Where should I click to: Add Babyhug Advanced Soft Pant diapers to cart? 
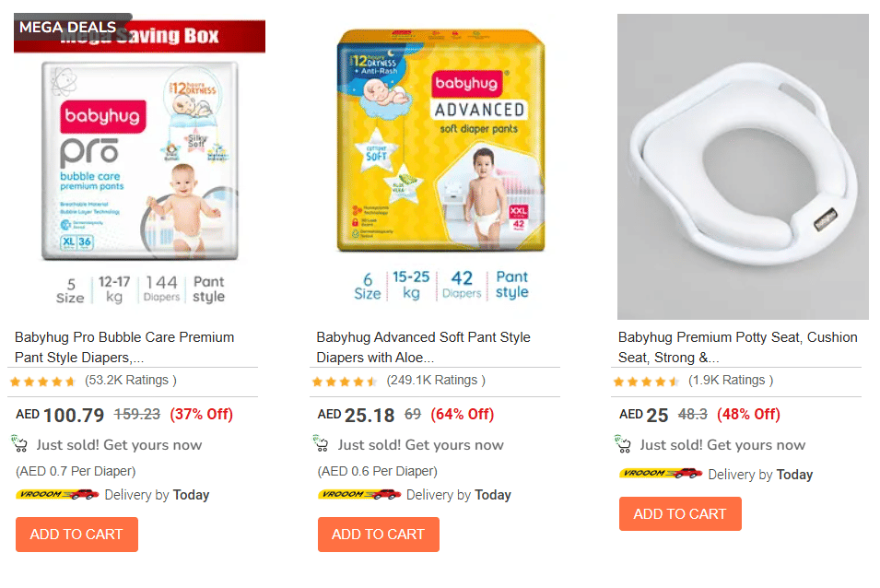[x=378, y=535]
